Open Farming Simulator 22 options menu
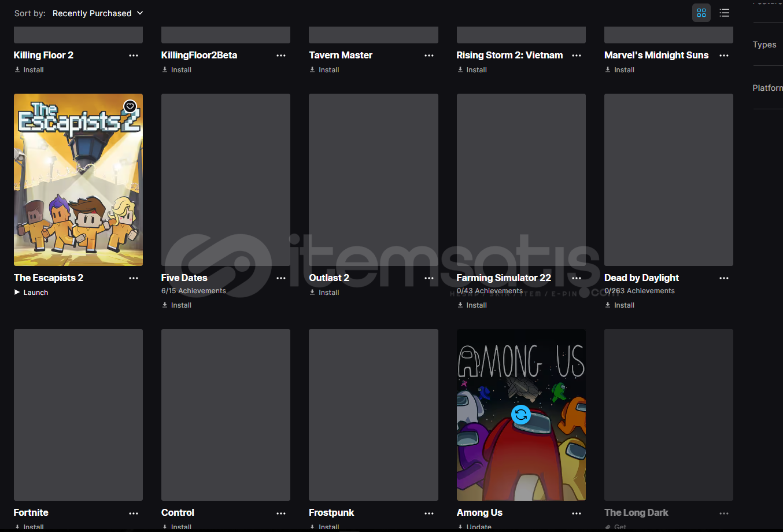 click(x=577, y=278)
